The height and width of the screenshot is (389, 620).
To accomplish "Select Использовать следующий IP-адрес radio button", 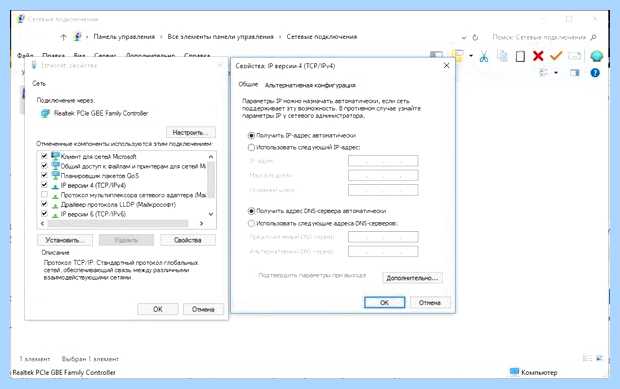I will click(251, 147).
